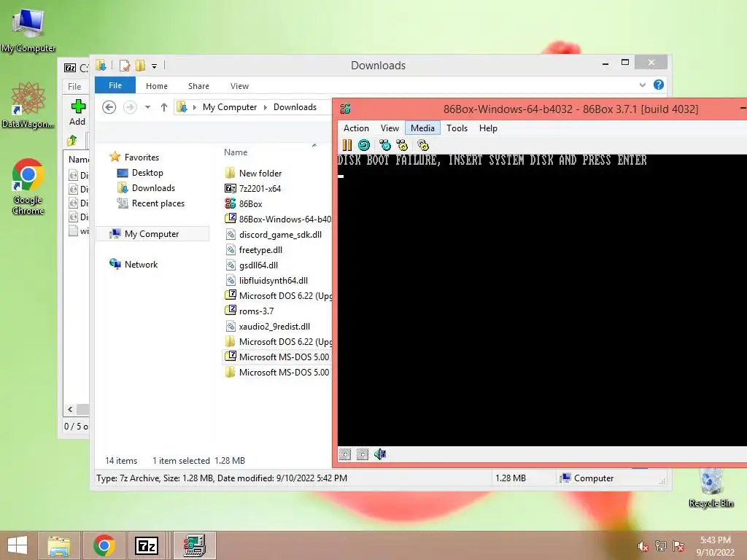Switch to 7-Zip on the taskbar

(x=146, y=545)
